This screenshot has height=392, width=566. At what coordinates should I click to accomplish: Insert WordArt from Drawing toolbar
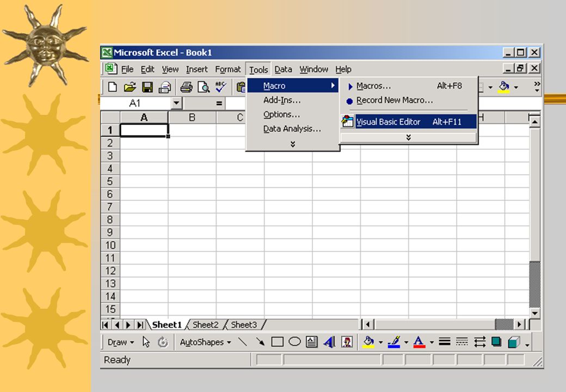[x=329, y=342]
